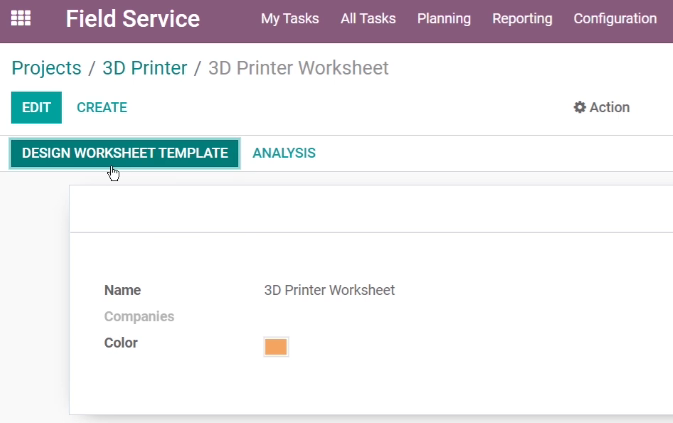This screenshot has width=673, height=423.
Task: Click the Name field value
Action: [329, 290]
